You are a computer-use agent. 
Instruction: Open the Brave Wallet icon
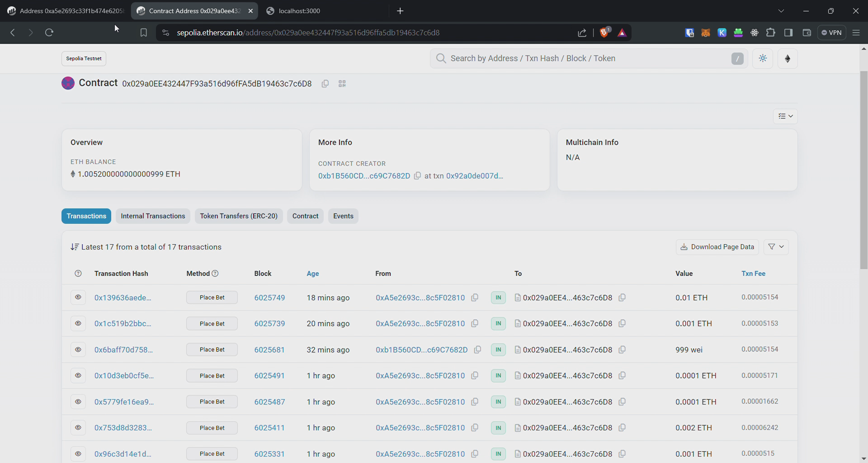click(807, 33)
